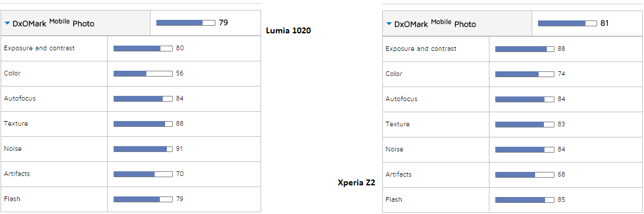Click the Xperia Z2 Autofocus score bar showing 84

pos(525,99)
